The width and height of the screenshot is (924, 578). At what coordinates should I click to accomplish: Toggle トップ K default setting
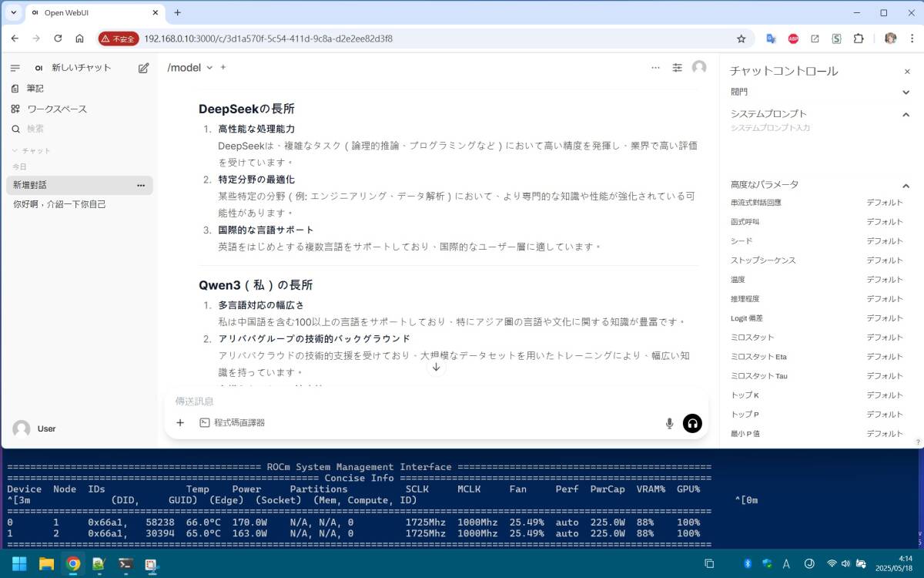coord(885,395)
